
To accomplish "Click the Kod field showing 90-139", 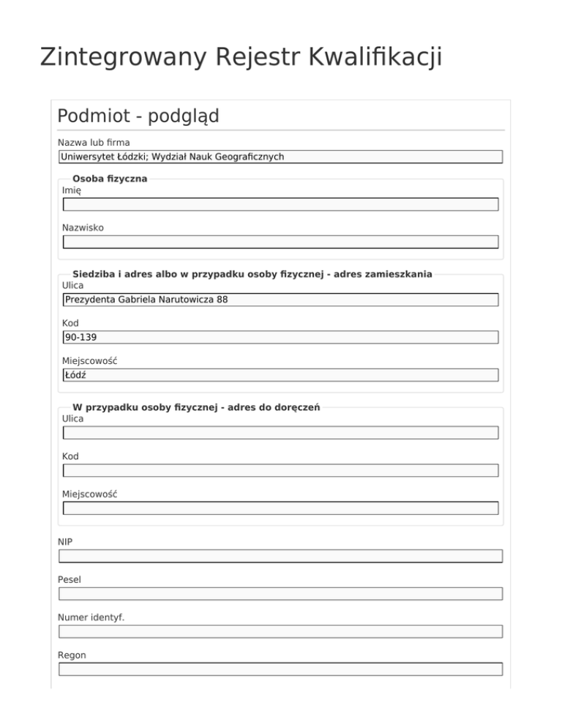I will click(280, 337).
